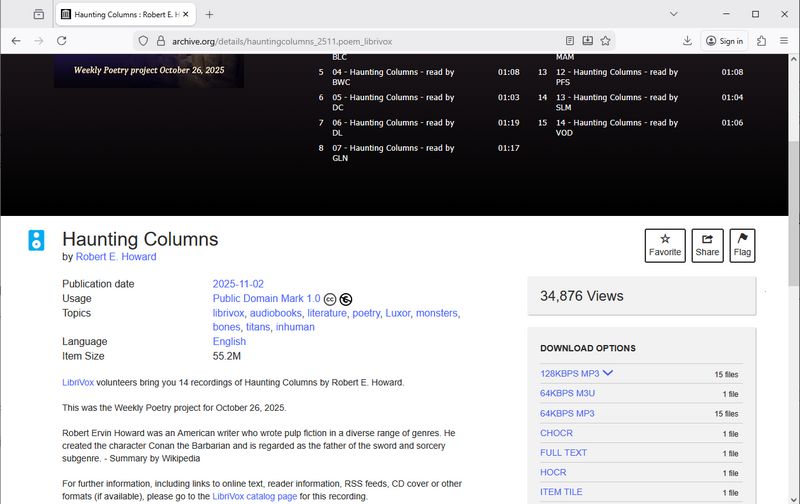Play track 05 read by DC
This screenshot has width=800, height=504.
pyautogui.click(x=419, y=103)
